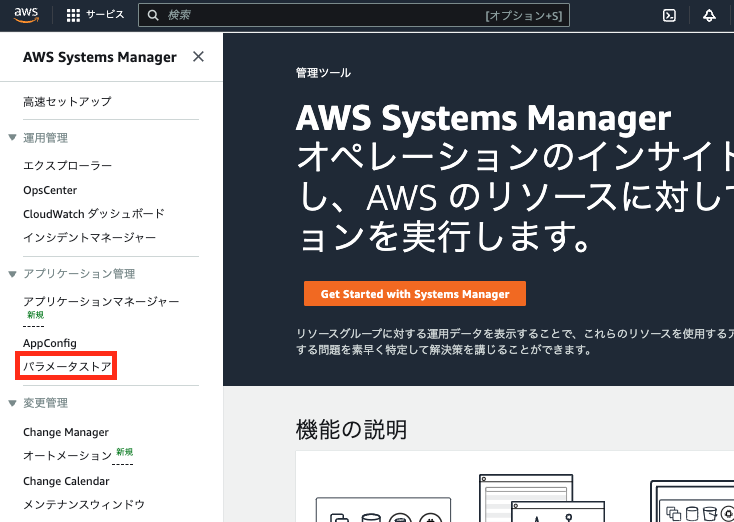Click the search magnifier icon
Image resolution: width=734 pixels, height=522 pixels.
tap(153, 15)
